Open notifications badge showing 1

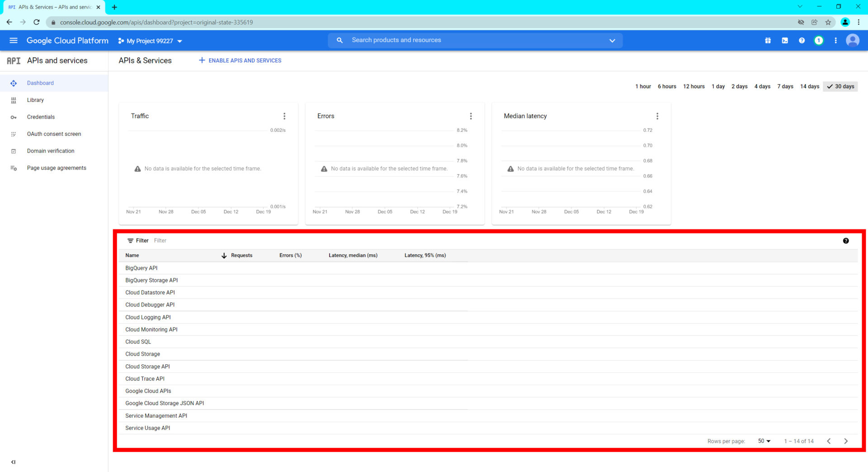pos(819,40)
